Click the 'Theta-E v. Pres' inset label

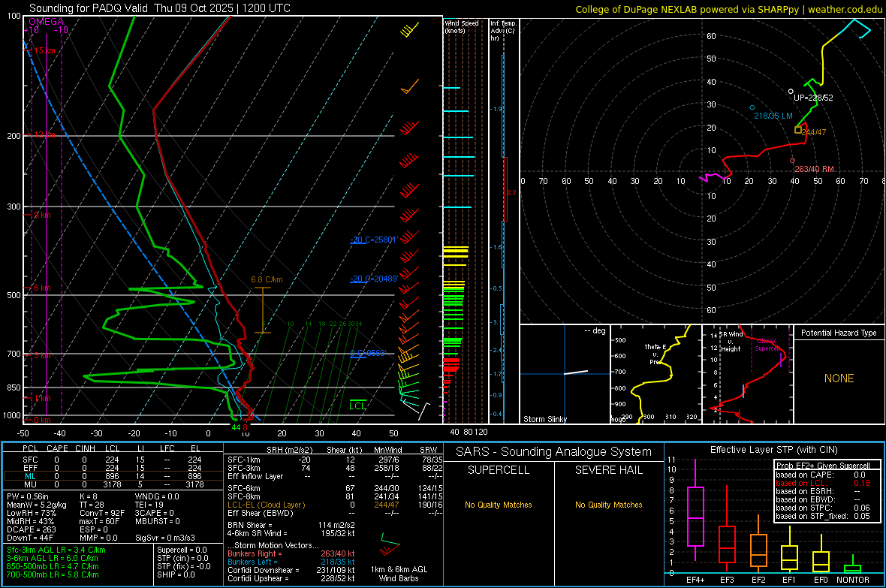pos(655,354)
